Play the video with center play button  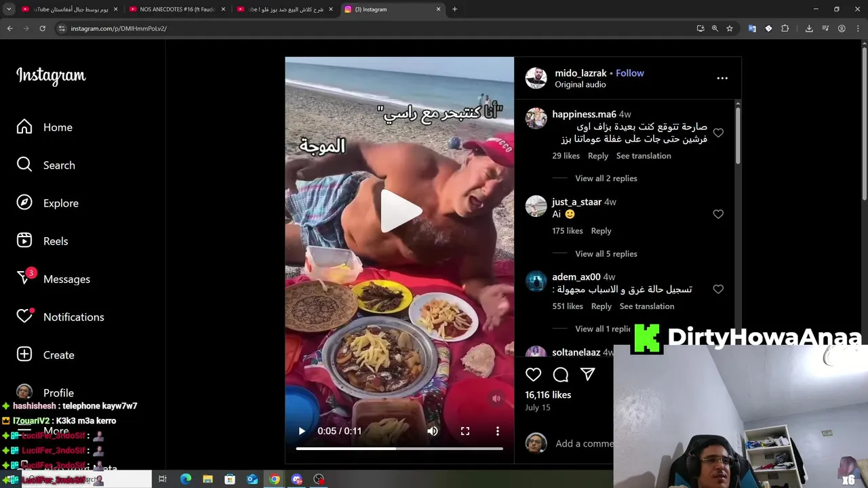400,211
